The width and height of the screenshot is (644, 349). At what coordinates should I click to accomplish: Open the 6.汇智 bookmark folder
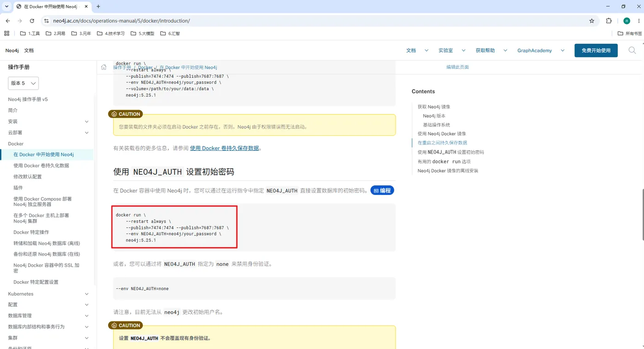click(170, 34)
